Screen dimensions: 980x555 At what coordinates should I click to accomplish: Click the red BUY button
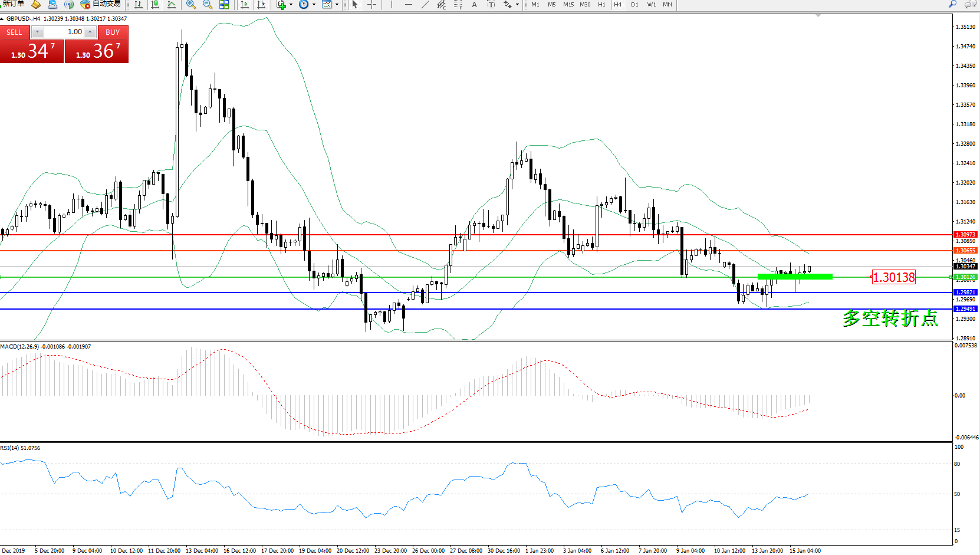point(113,32)
